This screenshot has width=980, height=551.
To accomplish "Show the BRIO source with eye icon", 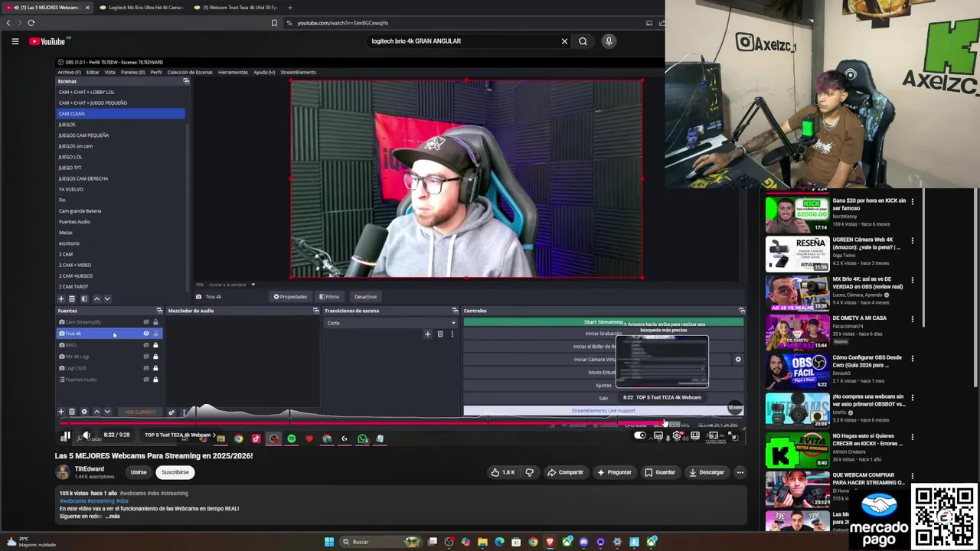I will point(146,345).
